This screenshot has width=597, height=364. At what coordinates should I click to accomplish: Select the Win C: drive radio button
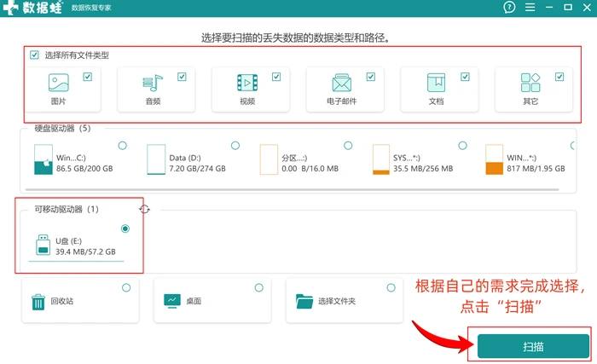click(x=122, y=146)
